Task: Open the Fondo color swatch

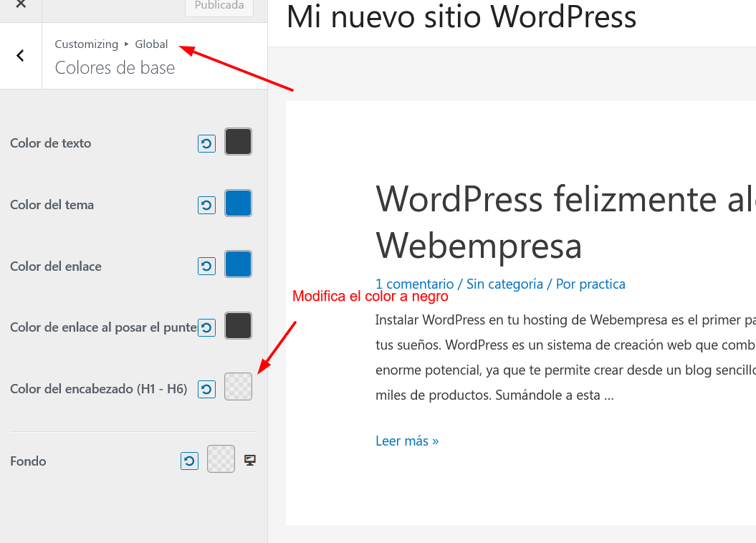Action: coord(221,458)
